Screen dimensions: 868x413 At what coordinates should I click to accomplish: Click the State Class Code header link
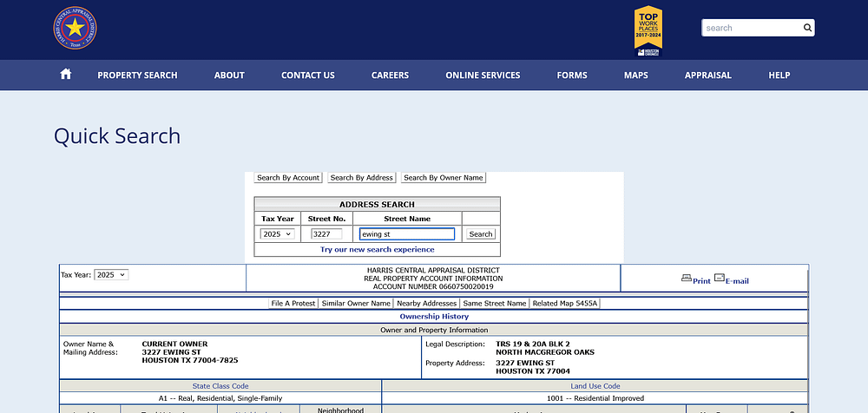coord(220,386)
